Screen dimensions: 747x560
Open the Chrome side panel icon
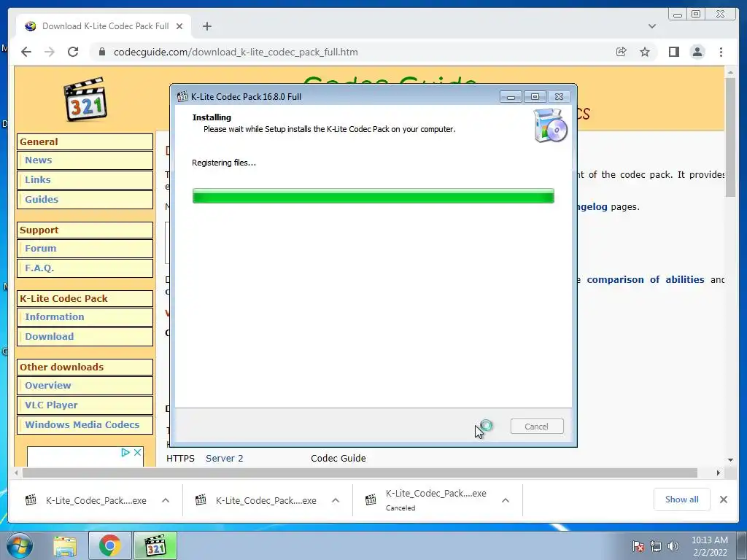click(x=673, y=52)
